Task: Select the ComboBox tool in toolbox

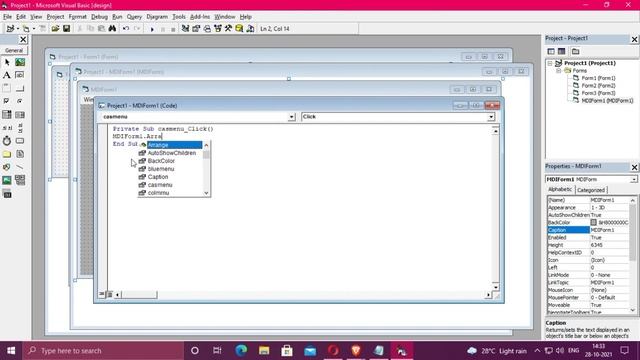Action: tap(7, 115)
